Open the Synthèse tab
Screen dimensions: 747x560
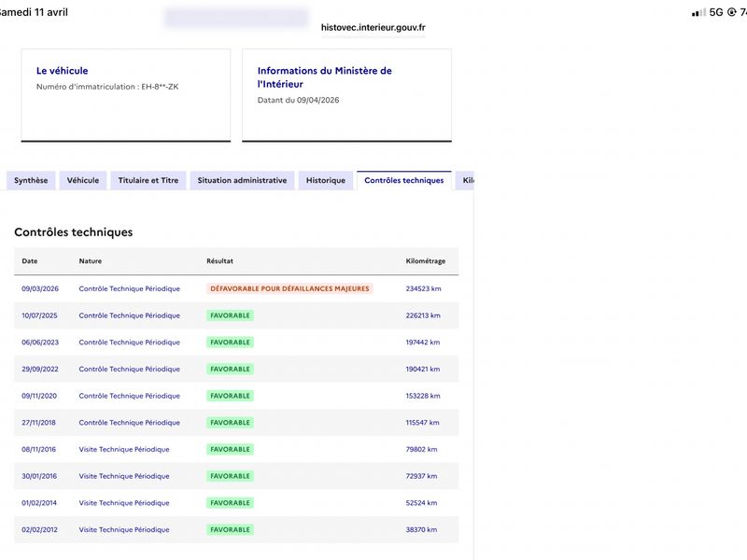point(31,180)
